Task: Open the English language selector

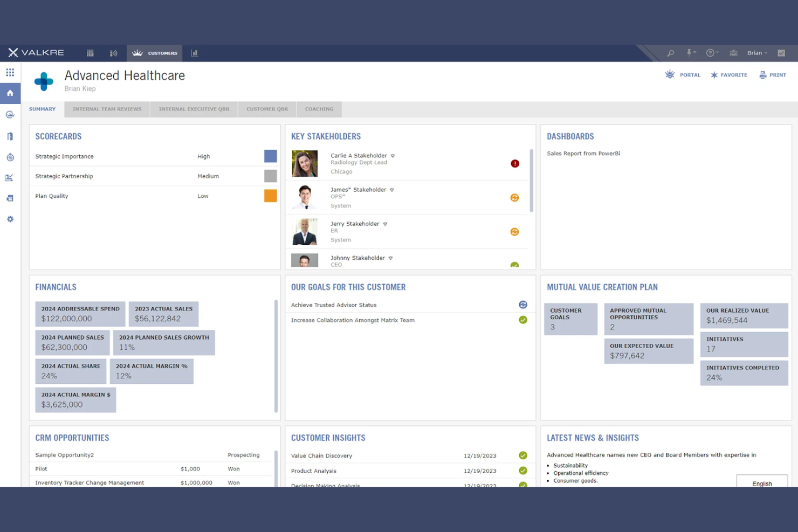Action: click(762, 483)
